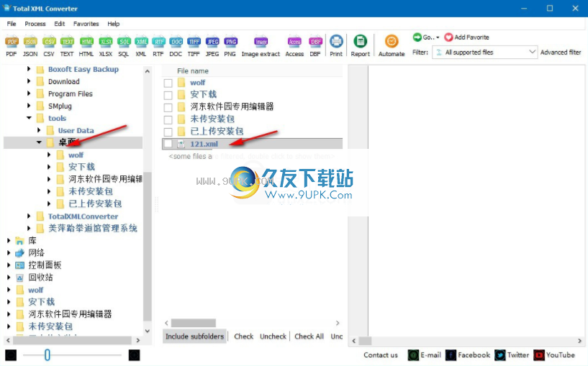Open the YouTube link
The image size is (588, 366).
[x=554, y=354]
